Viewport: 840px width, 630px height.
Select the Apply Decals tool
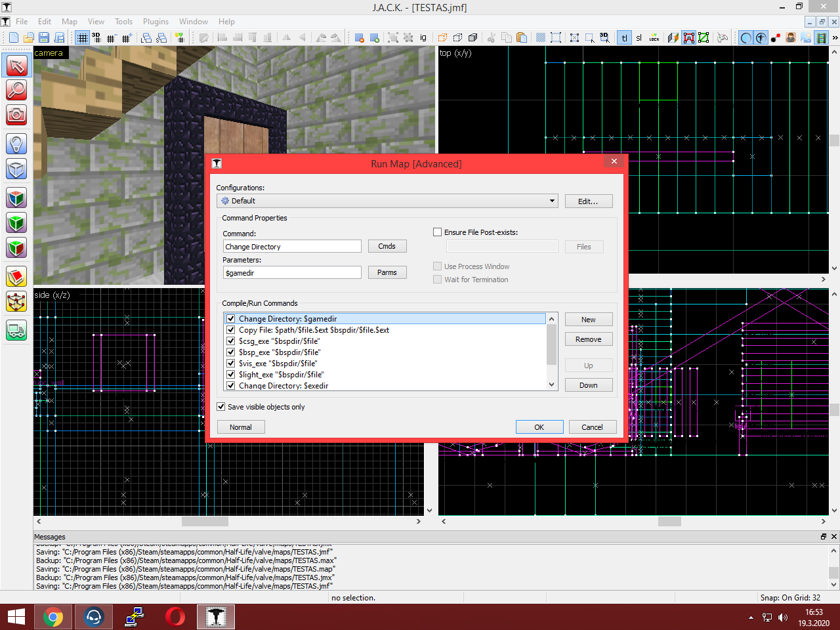(x=16, y=248)
